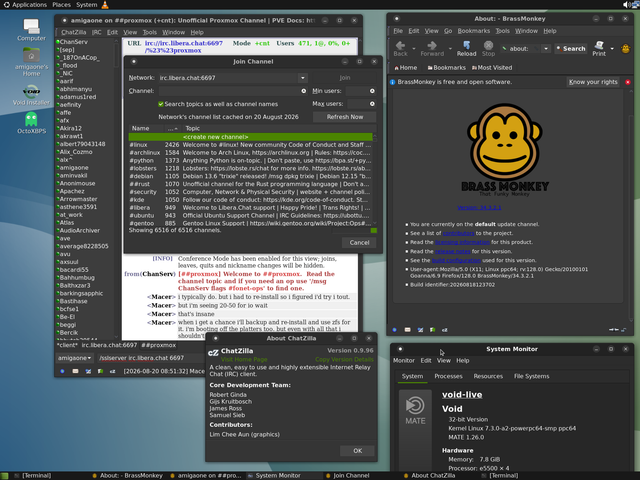Open Visit Home Page link in About ChatZilla
This screenshot has height=480, width=640.
point(244,360)
